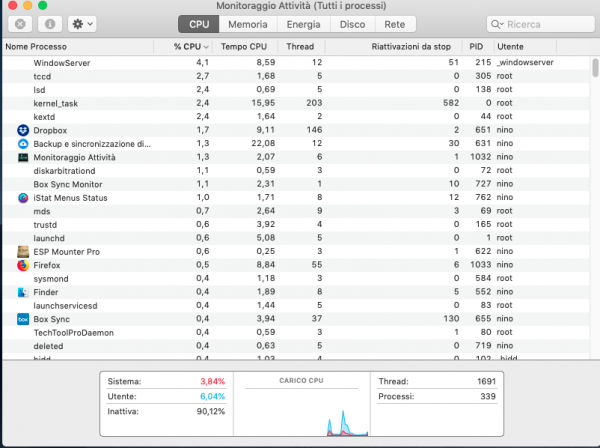The width and height of the screenshot is (600, 448).
Task: Select the Box Sync Monitor process
Action: pyautogui.click(x=296, y=184)
